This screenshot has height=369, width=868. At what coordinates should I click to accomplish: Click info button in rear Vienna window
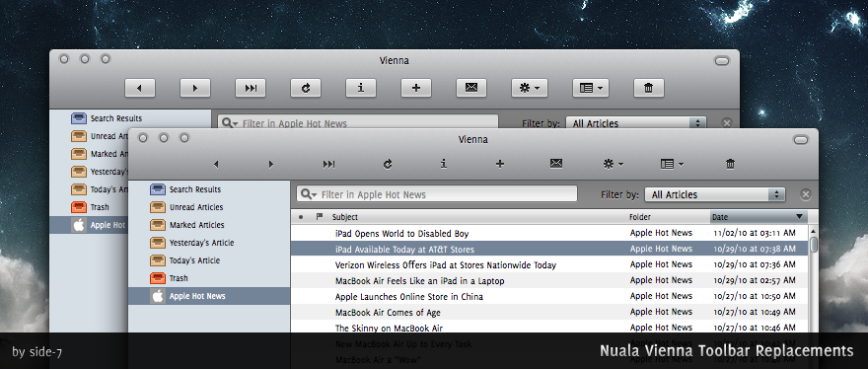point(361,88)
